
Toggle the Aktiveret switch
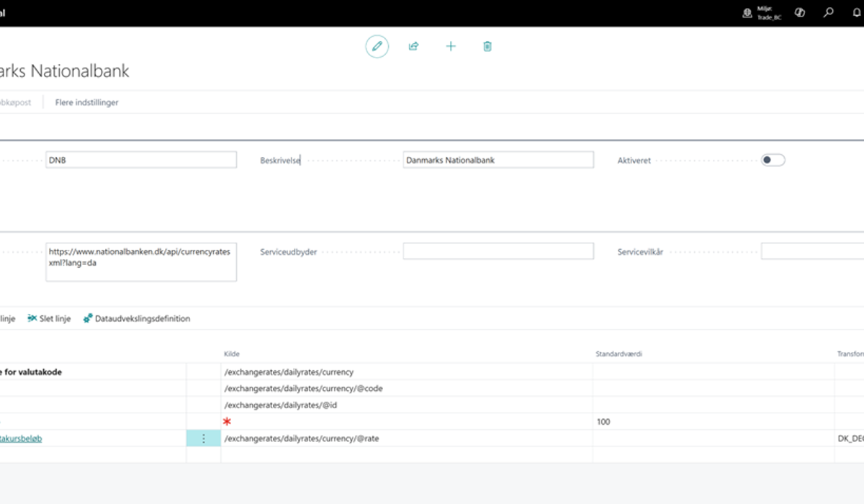[773, 161]
